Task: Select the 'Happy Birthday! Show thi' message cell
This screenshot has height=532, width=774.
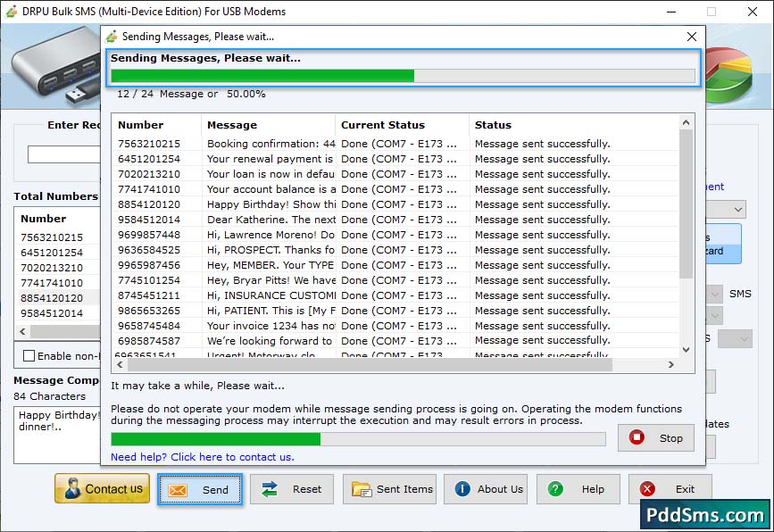Action: coord(270,204)
